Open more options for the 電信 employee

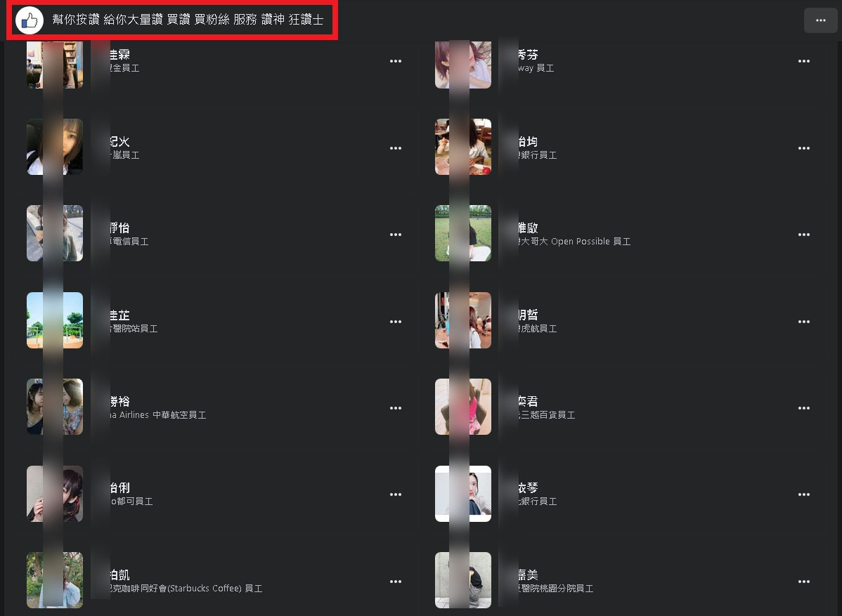click(x=396, y=235)
